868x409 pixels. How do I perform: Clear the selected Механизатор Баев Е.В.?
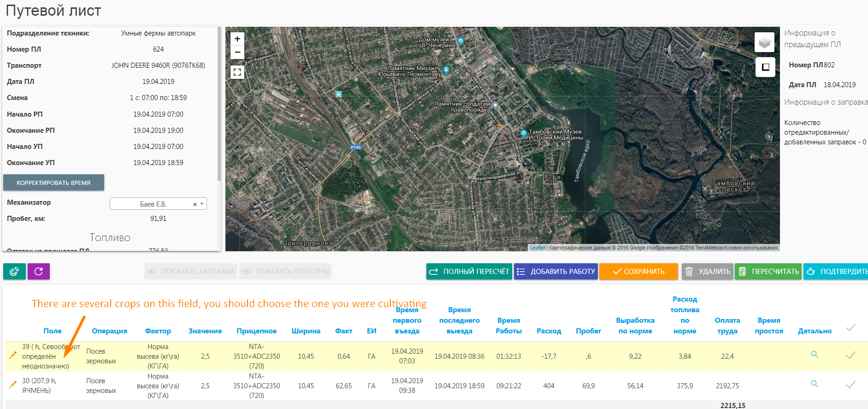point(195,204)
